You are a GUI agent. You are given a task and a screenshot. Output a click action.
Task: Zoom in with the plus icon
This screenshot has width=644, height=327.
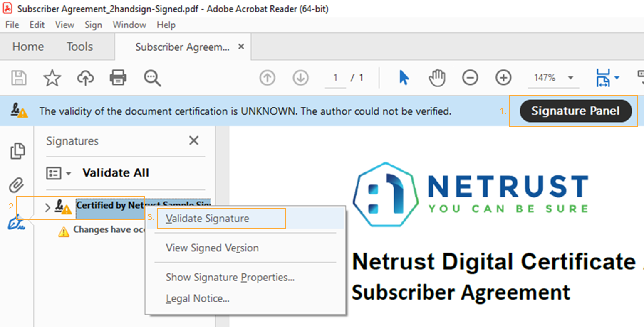503,78
